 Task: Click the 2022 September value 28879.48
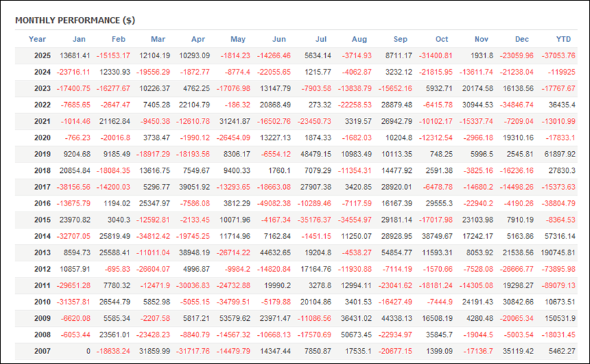397,105
